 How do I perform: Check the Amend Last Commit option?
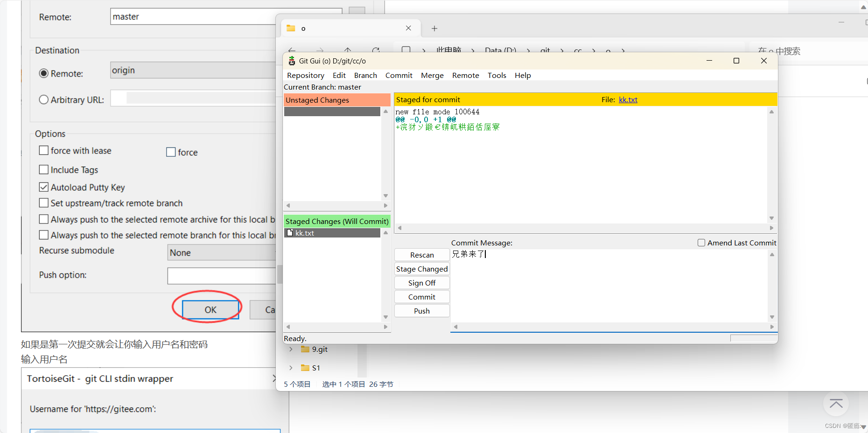click(701, 242)
